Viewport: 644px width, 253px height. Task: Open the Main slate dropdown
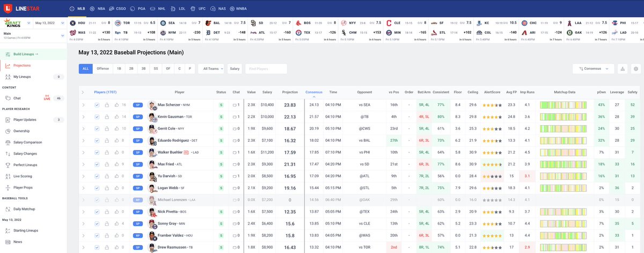point(33,35)
